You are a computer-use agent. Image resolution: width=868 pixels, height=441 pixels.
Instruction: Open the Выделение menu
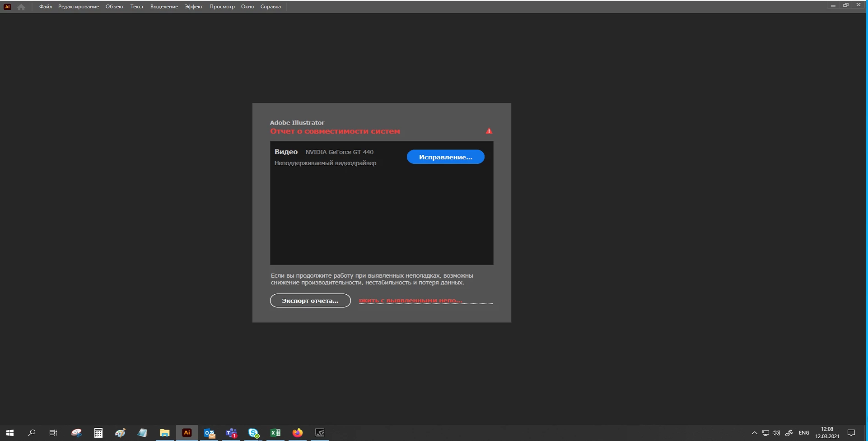pyautogui.click(x=164, y=7)
